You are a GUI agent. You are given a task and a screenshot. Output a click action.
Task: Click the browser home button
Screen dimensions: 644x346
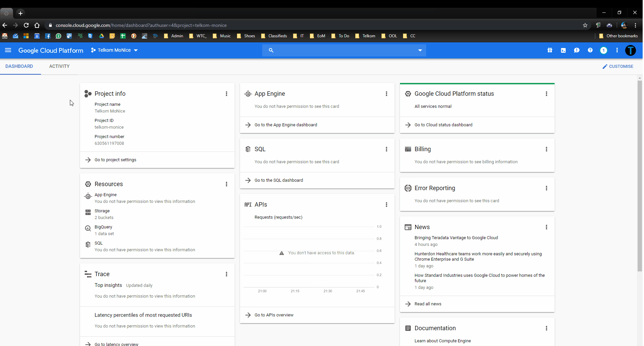point(37,25)
